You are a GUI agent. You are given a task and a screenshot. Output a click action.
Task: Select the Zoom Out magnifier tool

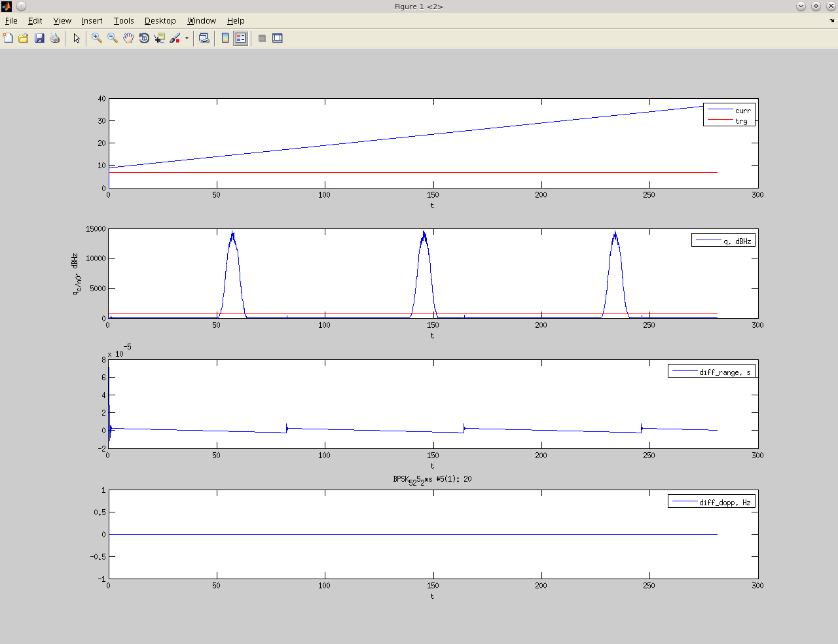113,38
